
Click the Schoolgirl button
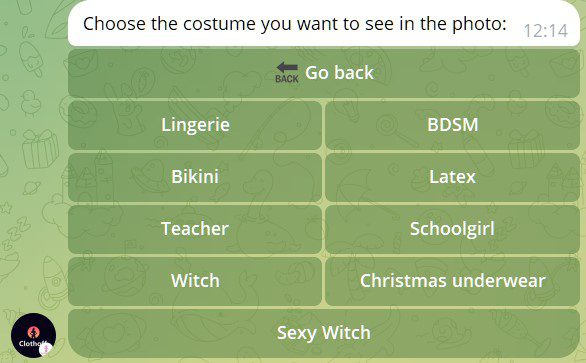(x=452, y=229)
